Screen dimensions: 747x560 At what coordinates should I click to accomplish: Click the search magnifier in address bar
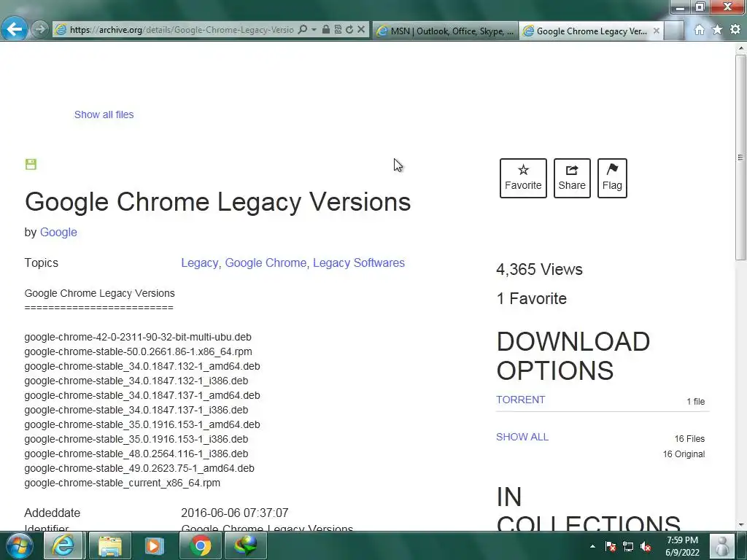pyautogui.click(x=303, y=29)
